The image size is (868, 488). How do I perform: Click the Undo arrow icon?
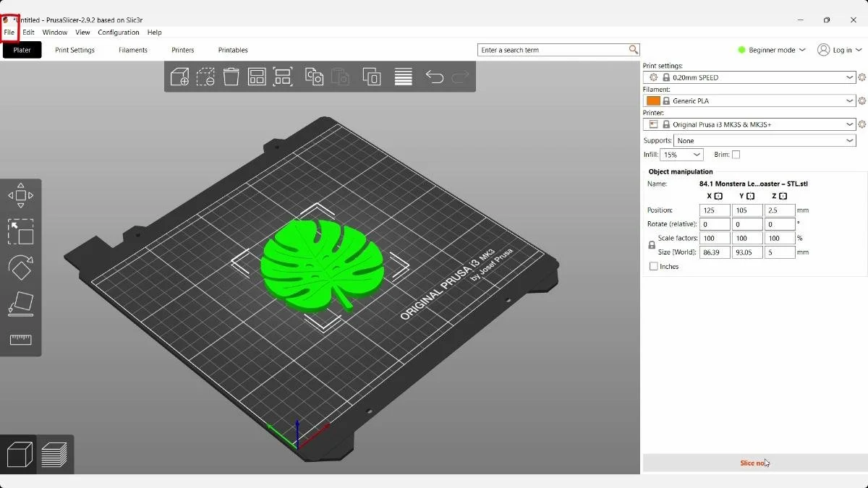tap(434, 77)
